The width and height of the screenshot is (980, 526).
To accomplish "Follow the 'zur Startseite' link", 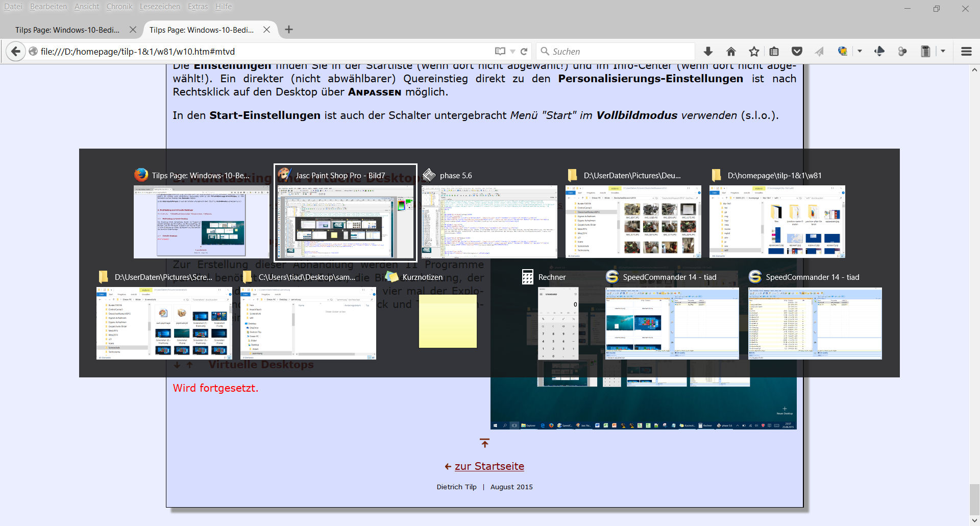I will point(489,466).
